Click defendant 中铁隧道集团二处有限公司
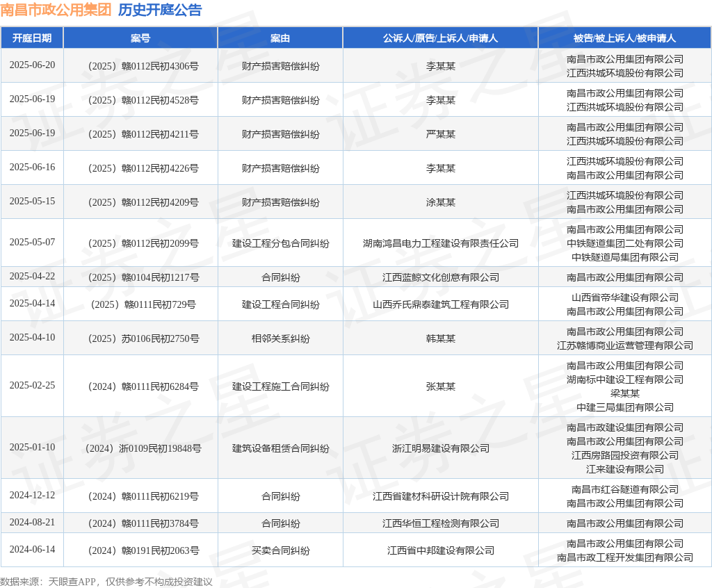Image resolution: width=712 pixels, height=588 pixels. [x=625, y=243]
